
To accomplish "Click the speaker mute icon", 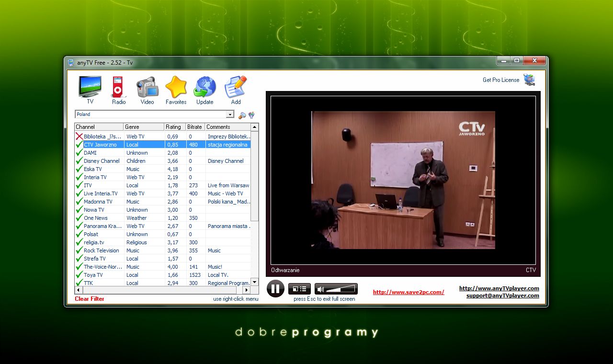I will click(x=321, y=289).
